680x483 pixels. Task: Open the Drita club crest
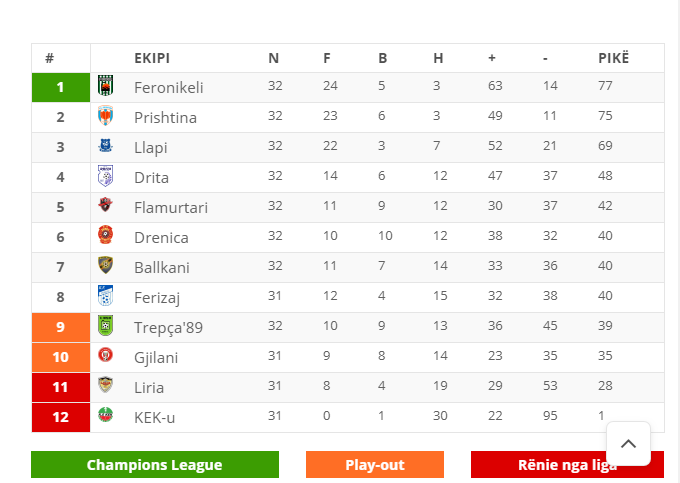click(x=105, y=176)
